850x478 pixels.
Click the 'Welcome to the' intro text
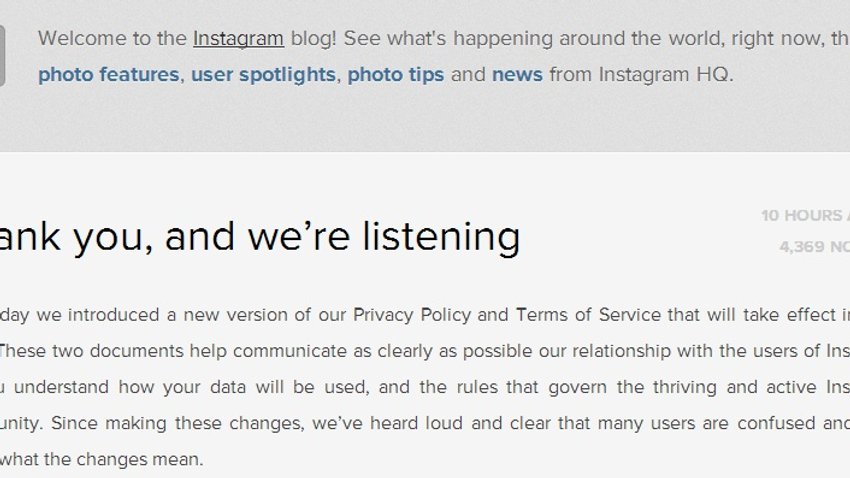coord(112,38)
